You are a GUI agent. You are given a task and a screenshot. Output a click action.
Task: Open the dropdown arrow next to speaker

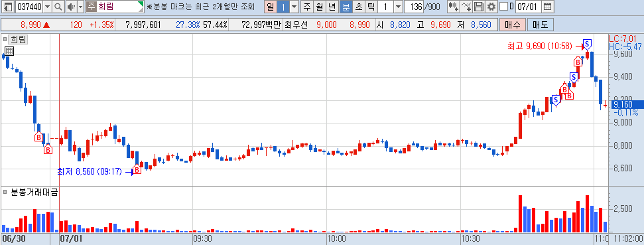click(x=80, y=7)
